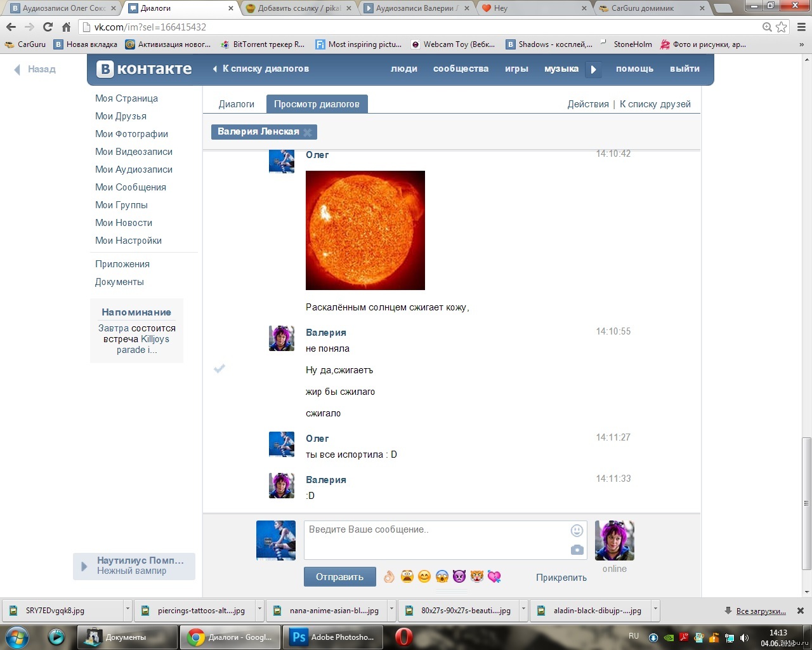Log out via выйти link
The width and height of the screenshot is (812, 650).
684,69
